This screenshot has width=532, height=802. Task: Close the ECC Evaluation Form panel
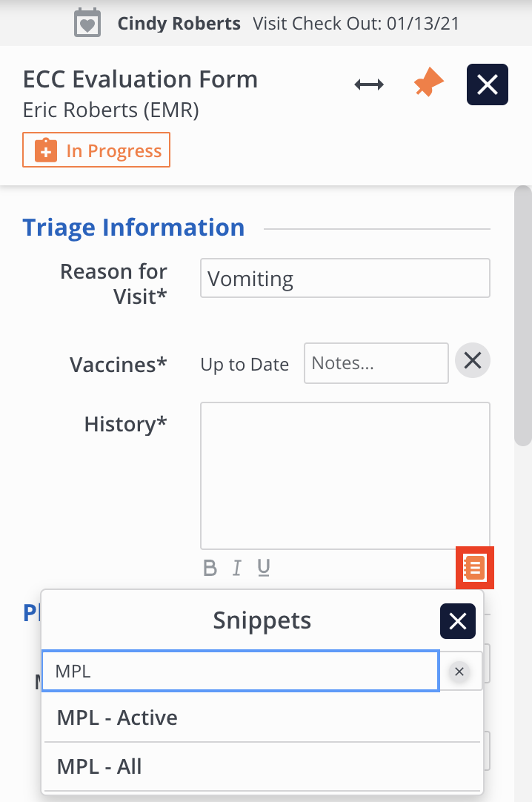[487, 84]
